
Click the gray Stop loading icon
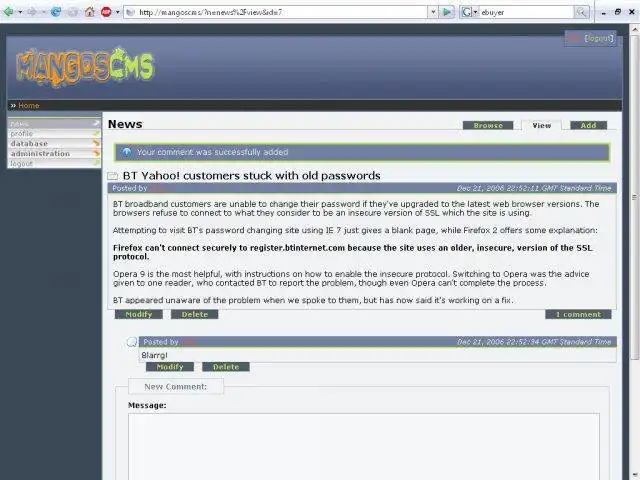(73, 12)
